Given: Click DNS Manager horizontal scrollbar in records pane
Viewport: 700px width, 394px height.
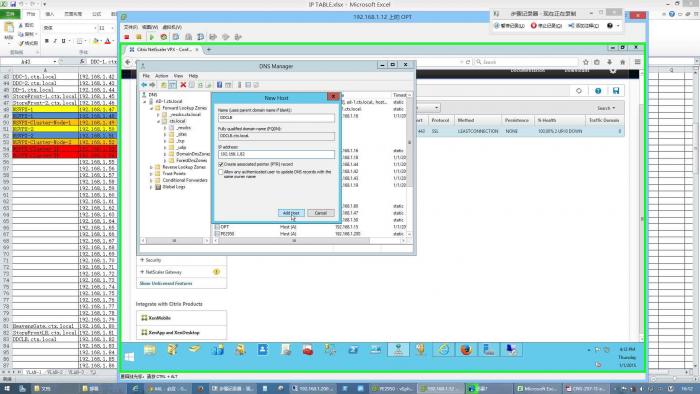Looking at the screenshot, I should point(293,241).
